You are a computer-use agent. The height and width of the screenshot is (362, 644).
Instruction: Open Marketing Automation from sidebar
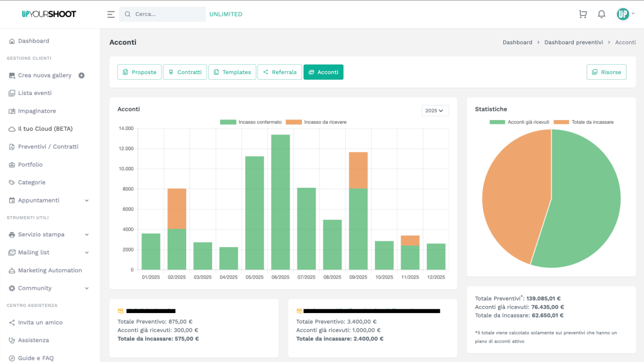50,270
